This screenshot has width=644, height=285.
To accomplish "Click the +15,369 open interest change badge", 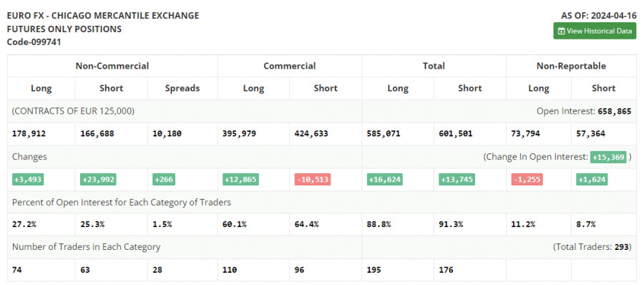I will (608, 157).
